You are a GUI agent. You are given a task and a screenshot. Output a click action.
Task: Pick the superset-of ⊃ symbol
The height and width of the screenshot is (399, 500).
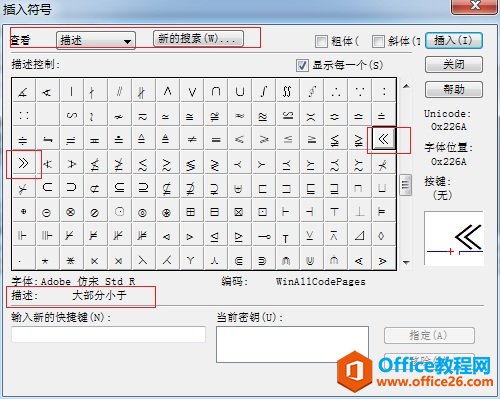[71, 187]
